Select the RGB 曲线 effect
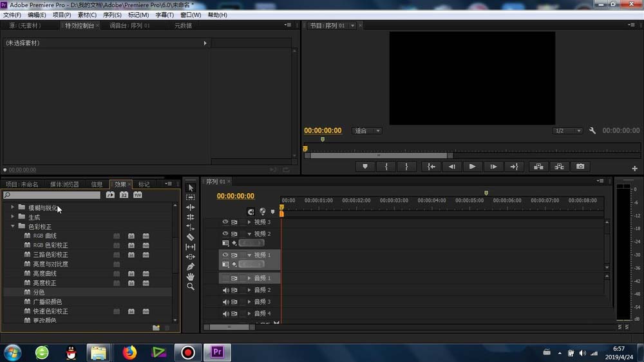This screenshot has width=644, height=362. tap(45, 236)
